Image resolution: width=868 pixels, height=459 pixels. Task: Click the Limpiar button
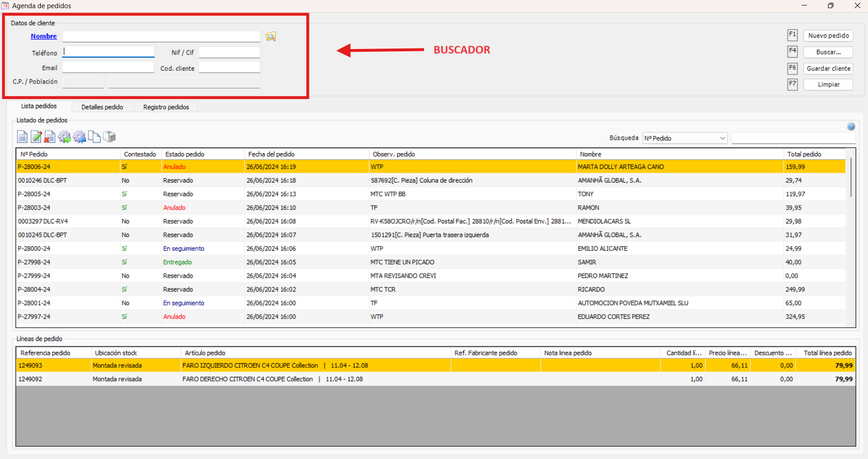828,84
